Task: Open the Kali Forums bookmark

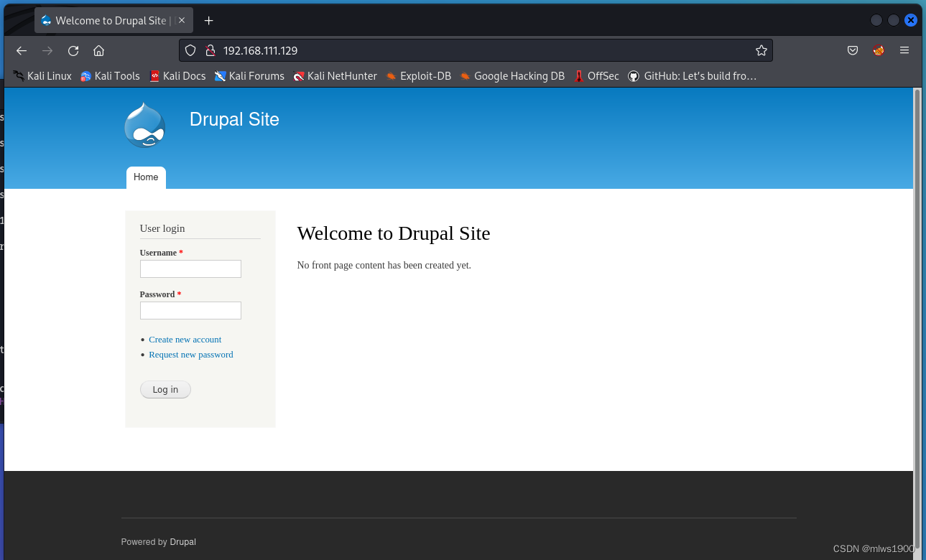Action: (249, 75)
